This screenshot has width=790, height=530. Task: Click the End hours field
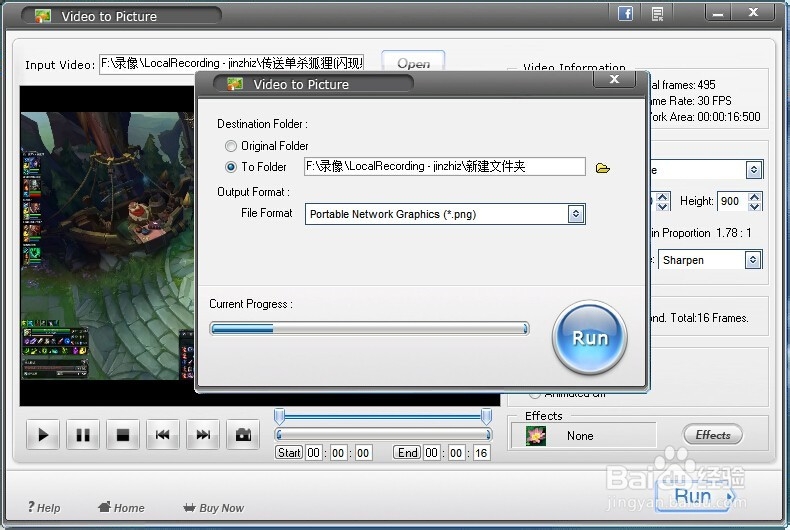(x=431, y=453)
